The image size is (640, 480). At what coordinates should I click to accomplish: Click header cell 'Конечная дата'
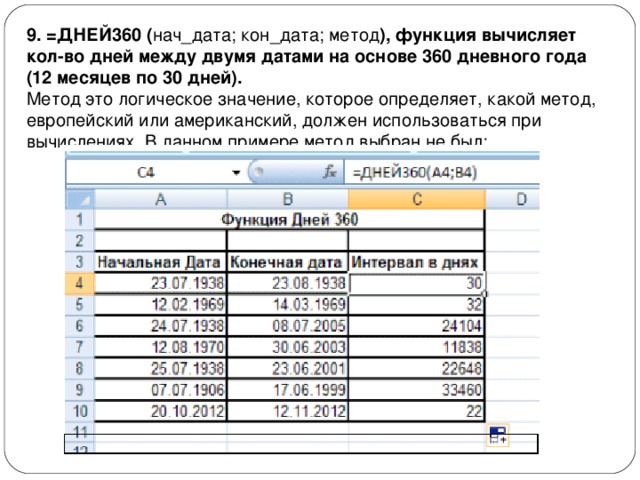coord(288,262)
